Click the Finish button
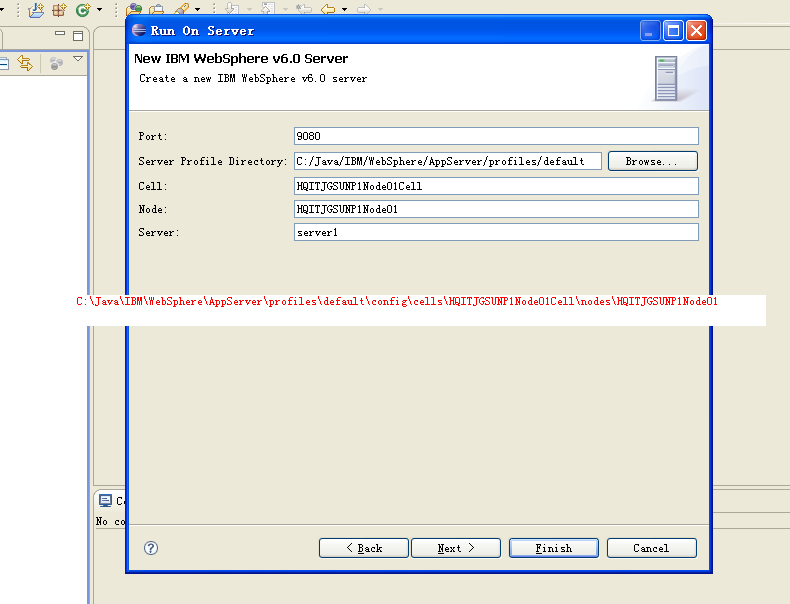The height and width of the screenshot is (604, 790). [x=554, y=548]
